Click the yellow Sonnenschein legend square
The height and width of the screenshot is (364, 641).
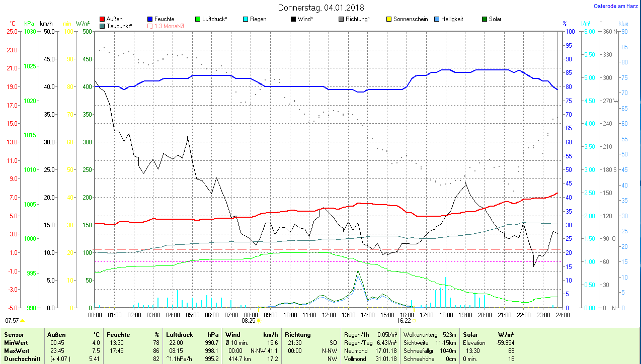point(389,19)
